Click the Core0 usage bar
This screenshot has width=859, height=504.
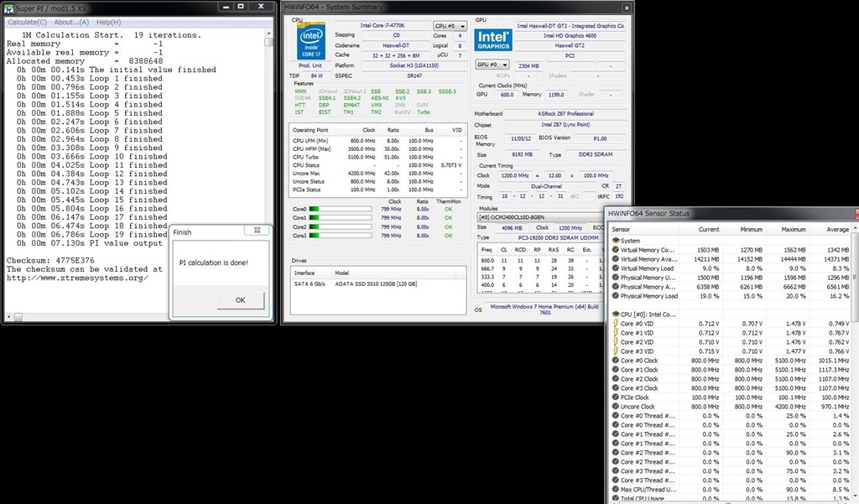point(339,209)
